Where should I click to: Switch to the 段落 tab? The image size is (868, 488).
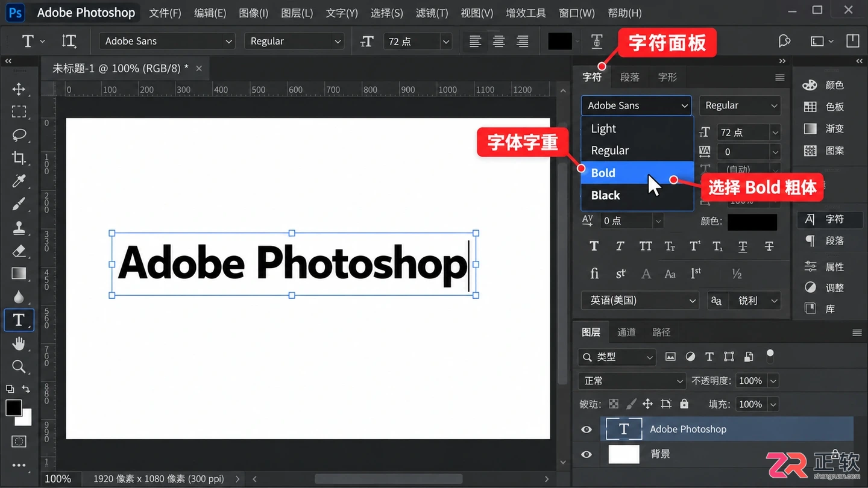(630, 77)
